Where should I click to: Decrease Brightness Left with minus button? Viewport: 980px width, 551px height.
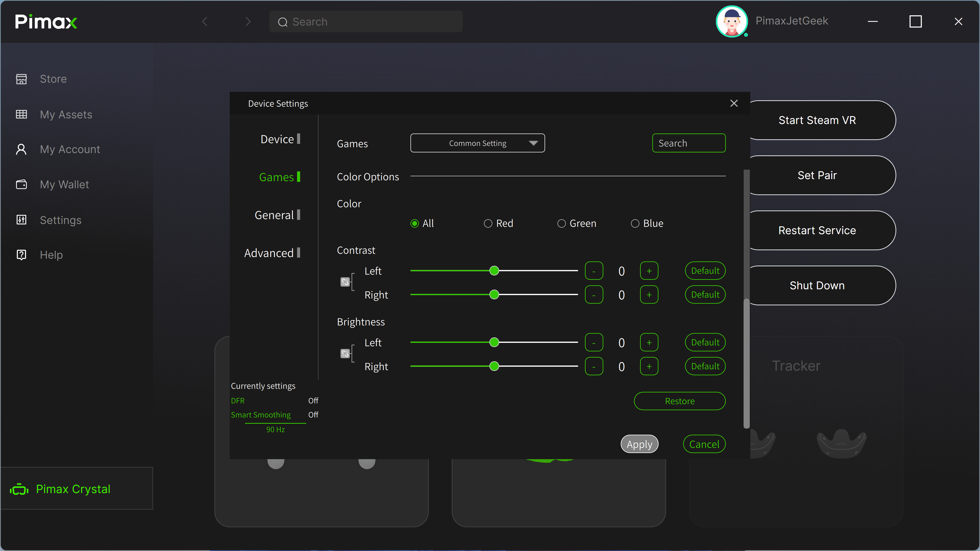(x=594, y=342)
